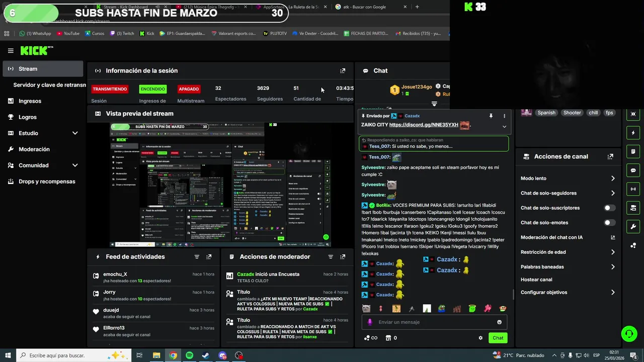Viewport: 644px width, 362px height.
Task: Pop out the Información de la sesión panel
Action: pos(343,71)
